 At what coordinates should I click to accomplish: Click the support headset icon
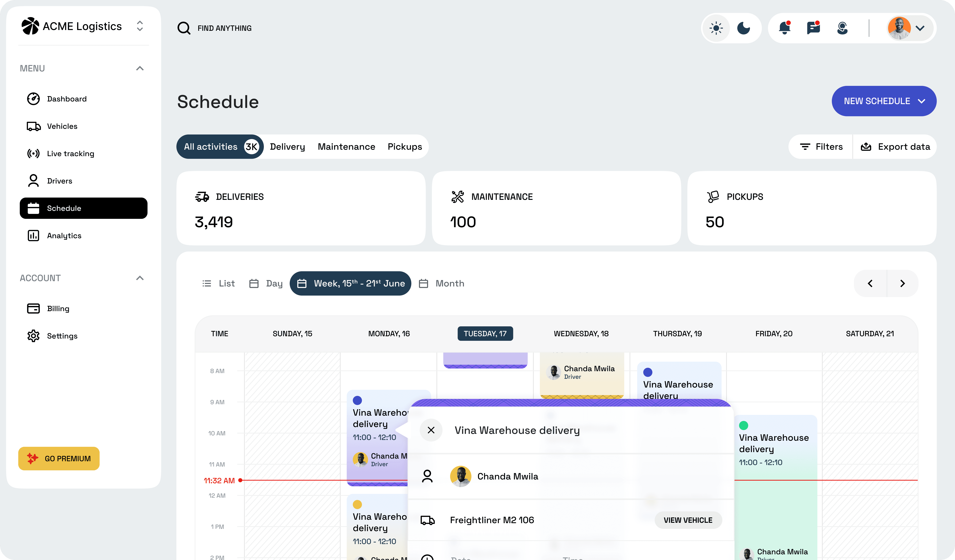point(842,28)
